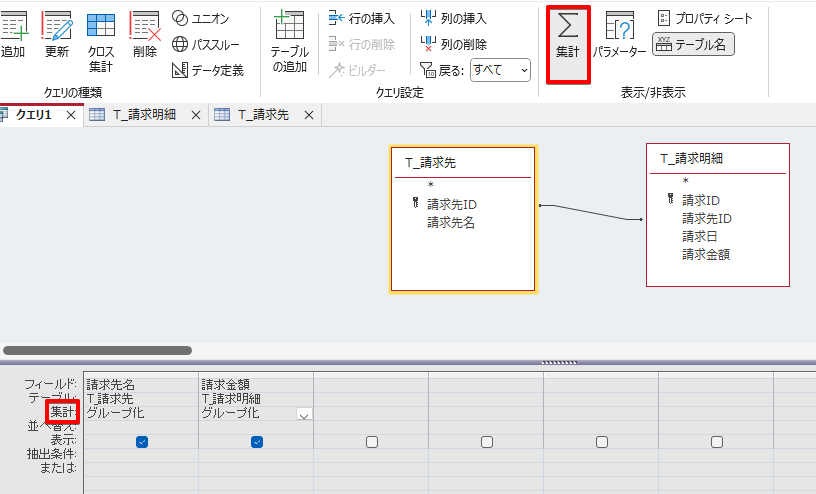The width and height of the screenshot is (816, 494).
Task: Check 表示 checkbox in third empty column
Action: click(372, 441)
